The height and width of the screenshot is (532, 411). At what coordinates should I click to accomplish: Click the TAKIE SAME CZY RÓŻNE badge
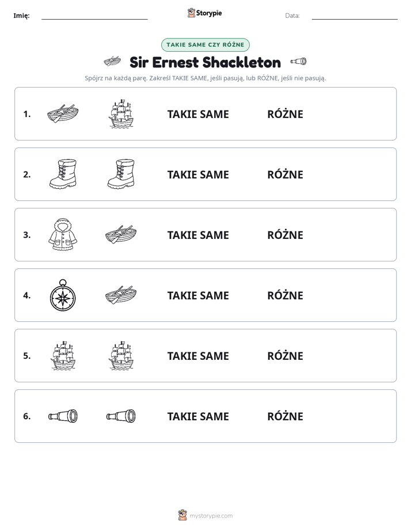[205, 45]
